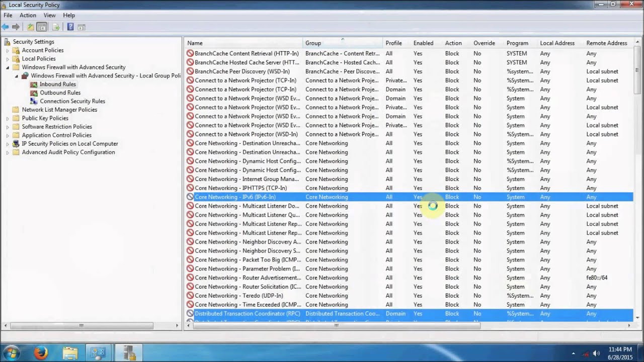Sort by the Enabled column header
Screen dimensions: 644x362
427,43
